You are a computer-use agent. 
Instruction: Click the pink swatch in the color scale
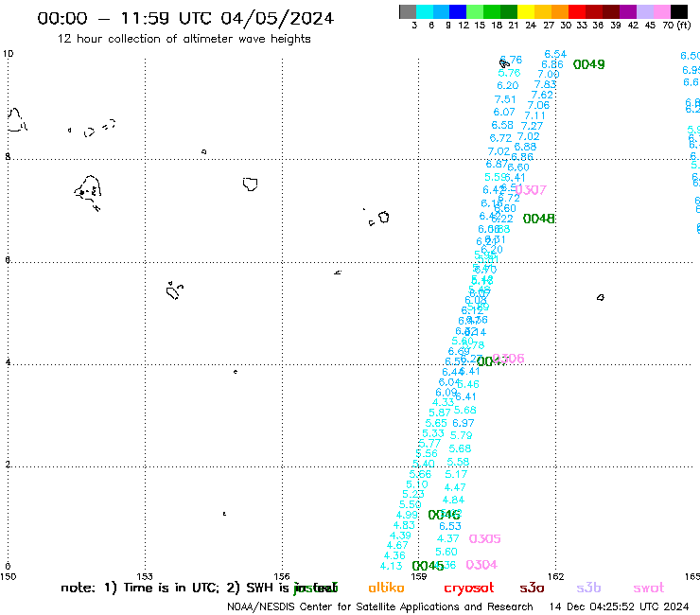click(662, 11)
